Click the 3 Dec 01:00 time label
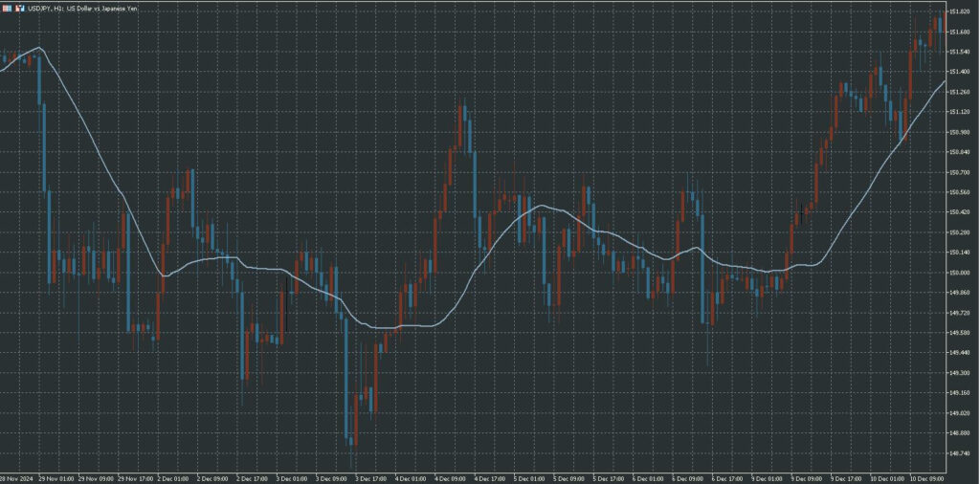980x484 pixels. point(291,477)
